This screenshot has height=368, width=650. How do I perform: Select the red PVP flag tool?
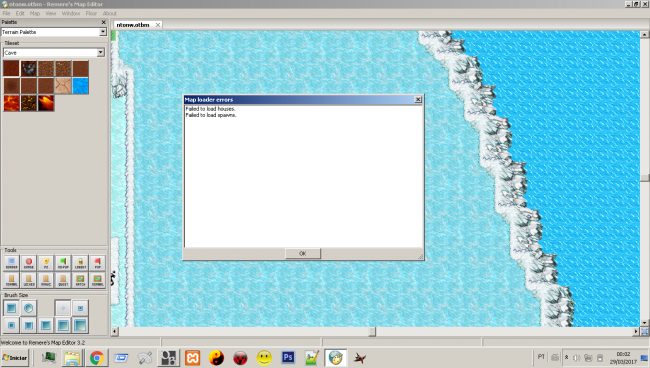pos(97,263)
